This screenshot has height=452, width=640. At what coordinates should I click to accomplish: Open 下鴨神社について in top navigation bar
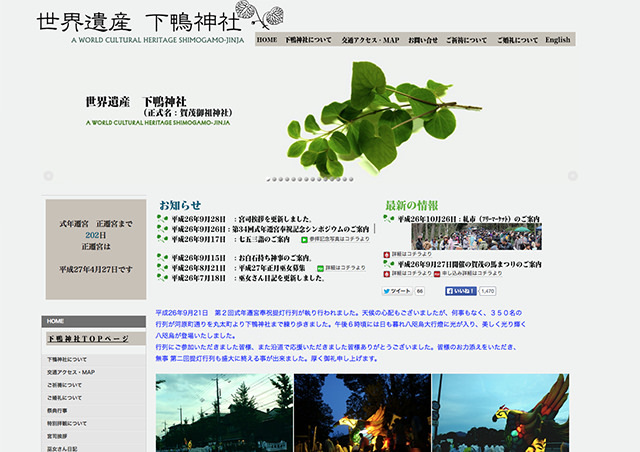[x=308, y=40]
